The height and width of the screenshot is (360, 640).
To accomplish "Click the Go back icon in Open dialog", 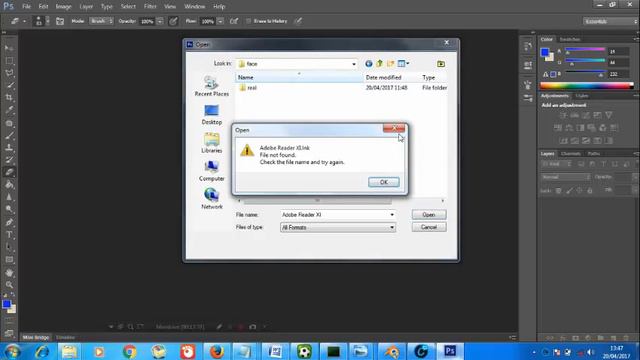I will [x=369, y=64].
